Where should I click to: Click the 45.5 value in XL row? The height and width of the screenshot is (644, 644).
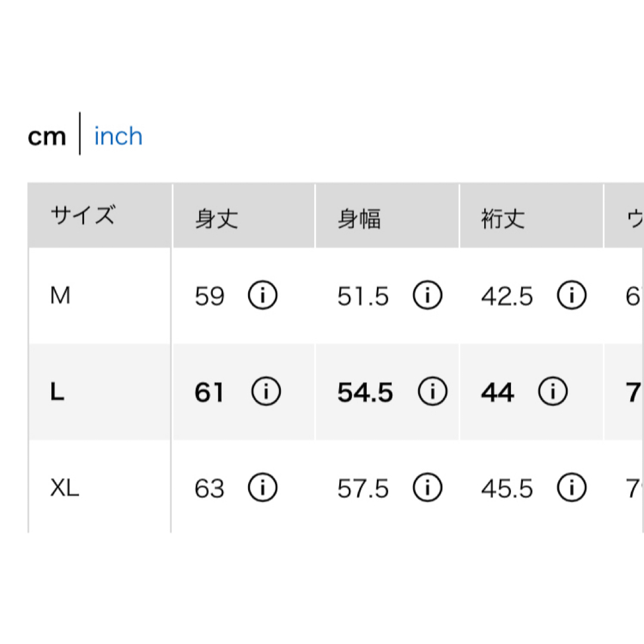pyautogui.click(x=507, y=489)
